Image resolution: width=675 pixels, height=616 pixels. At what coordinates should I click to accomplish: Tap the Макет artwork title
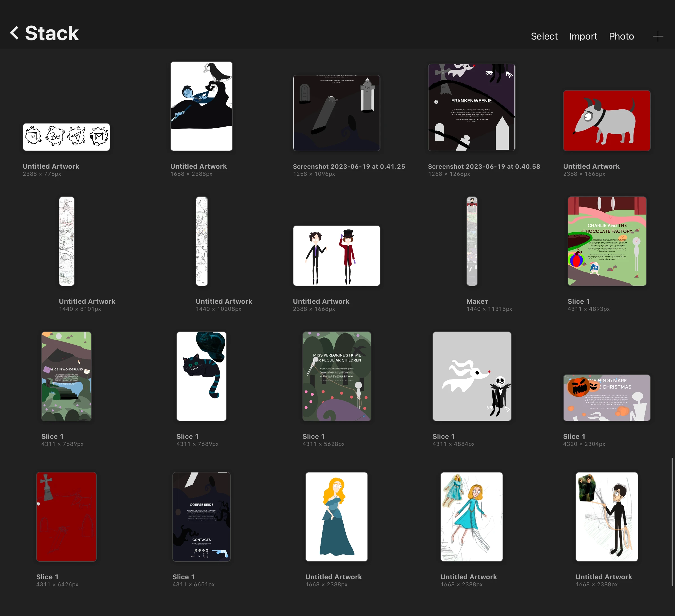tap(477, 301)
